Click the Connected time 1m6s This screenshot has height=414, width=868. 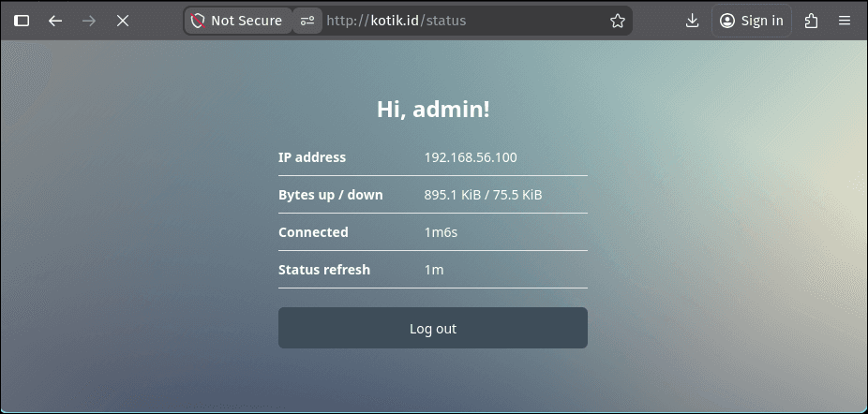coord(441,232)
